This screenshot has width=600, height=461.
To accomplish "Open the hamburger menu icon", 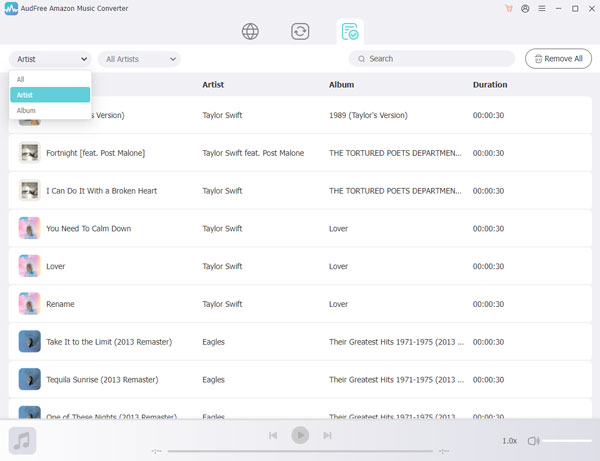I will (542, 8).
